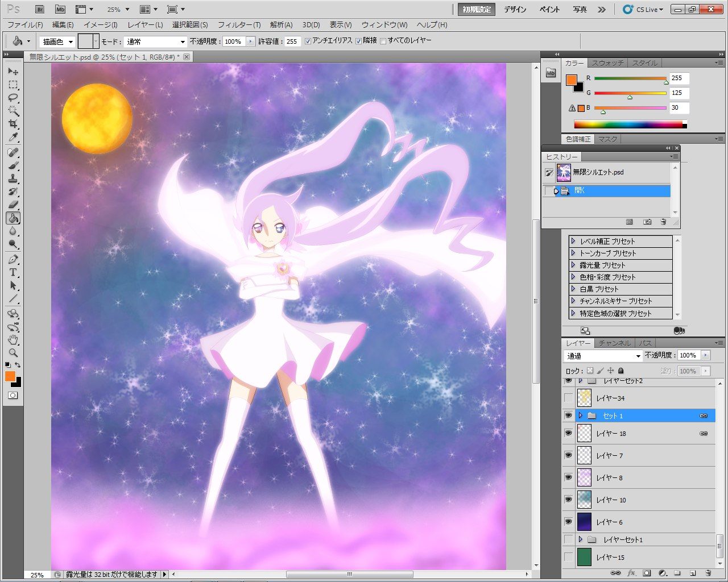Pick a color from the spectrum ramp
The width and height of the screenshot is (728, 582).
pos(630,124)
